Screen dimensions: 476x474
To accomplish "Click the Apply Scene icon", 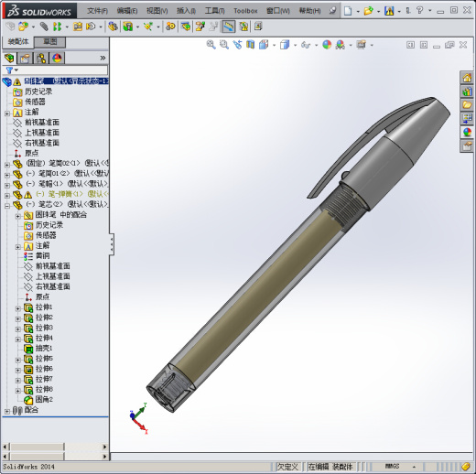I will point(340,45).
